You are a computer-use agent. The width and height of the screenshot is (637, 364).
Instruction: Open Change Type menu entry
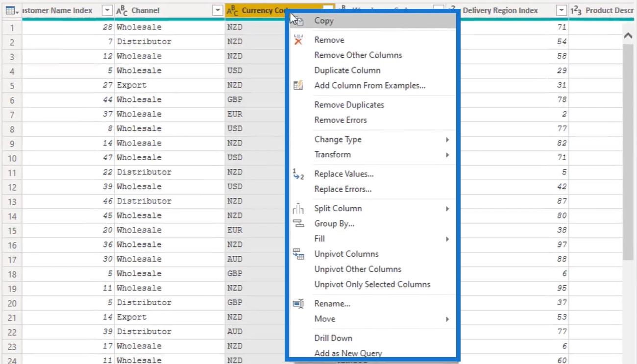point(372,140)
